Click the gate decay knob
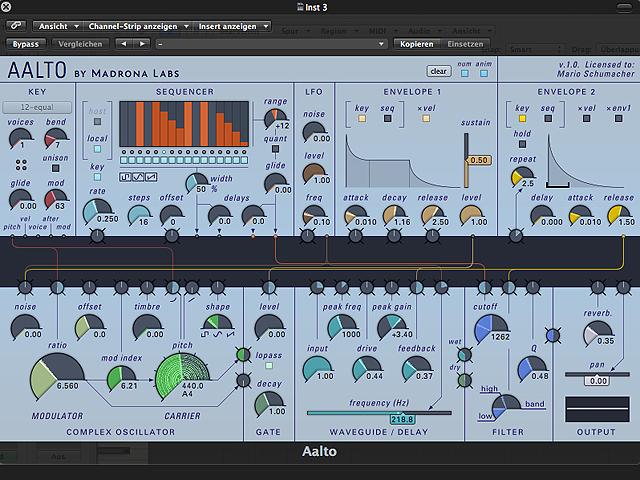Viewport: 640px width, 480px height. 269,403
